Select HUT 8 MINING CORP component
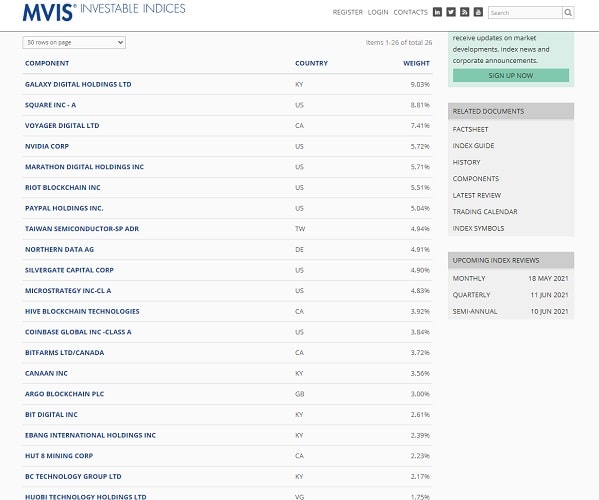Screen dimensions: 599x500 59,456
